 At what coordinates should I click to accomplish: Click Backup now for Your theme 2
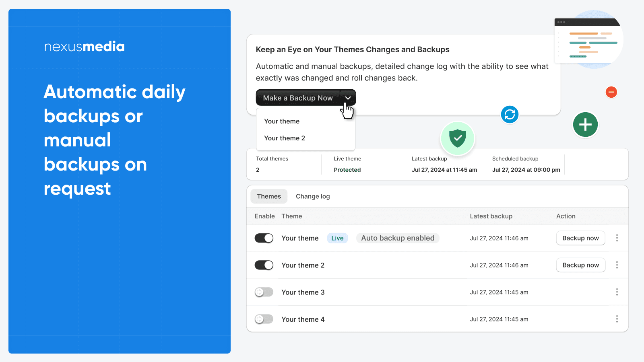pyautogui.click(x=580, y=265)
